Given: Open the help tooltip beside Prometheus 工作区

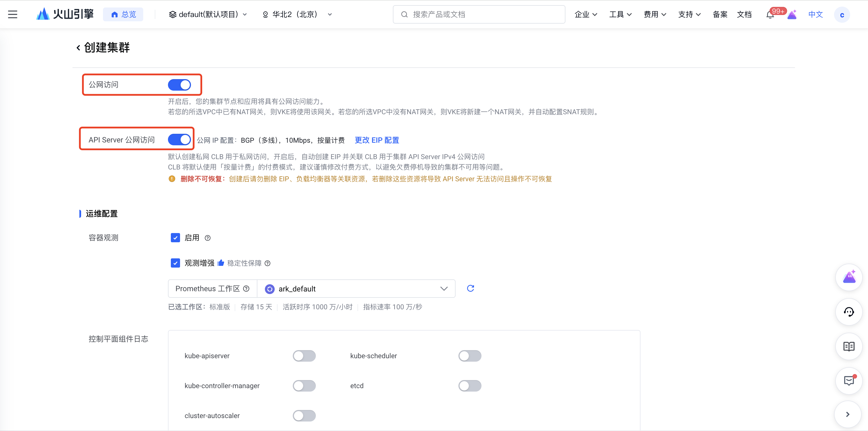Looking at the screenshot, I should (246, 289).
